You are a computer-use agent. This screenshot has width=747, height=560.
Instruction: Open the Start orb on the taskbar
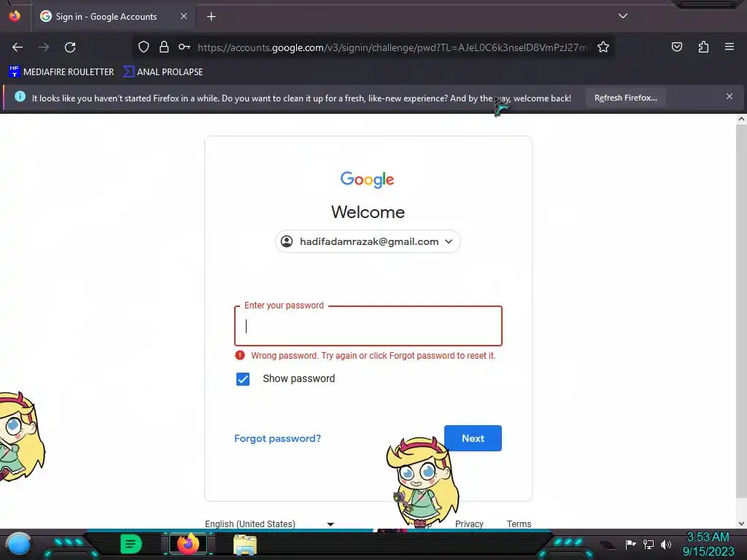click(19, 544)
